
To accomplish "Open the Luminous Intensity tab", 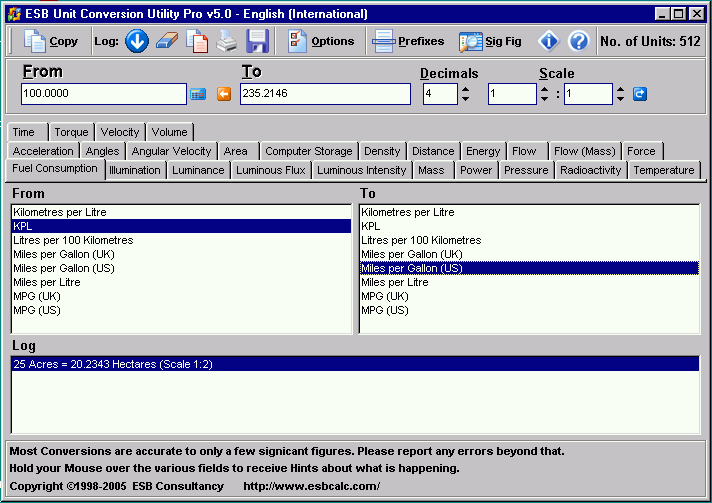I will 361,170.
